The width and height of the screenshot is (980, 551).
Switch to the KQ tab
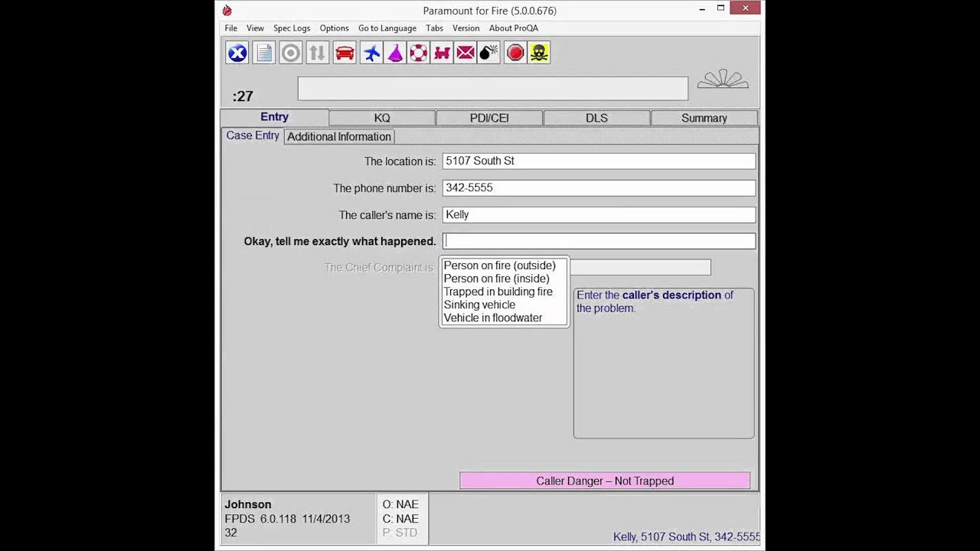point(382,118)
